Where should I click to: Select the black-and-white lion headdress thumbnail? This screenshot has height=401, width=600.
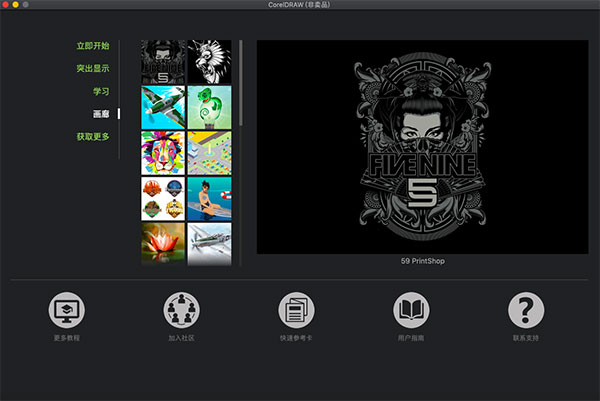click(x=209, y=62)
